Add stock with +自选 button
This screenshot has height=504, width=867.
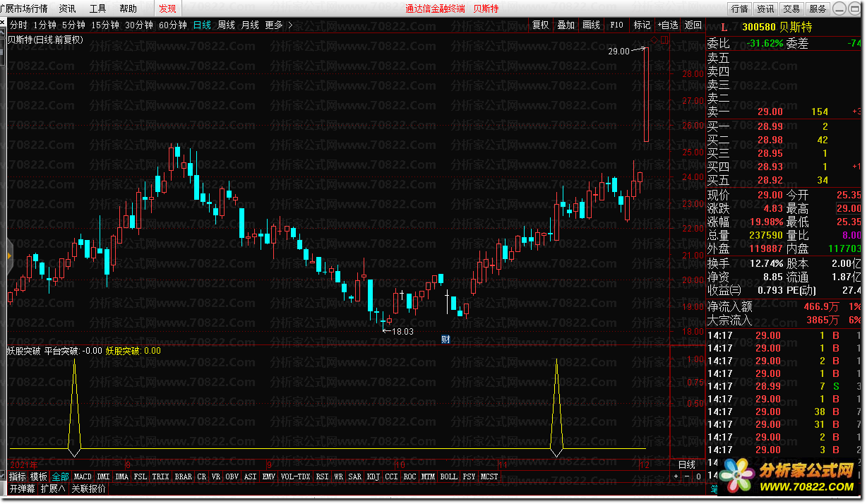[x=668, y=25]
